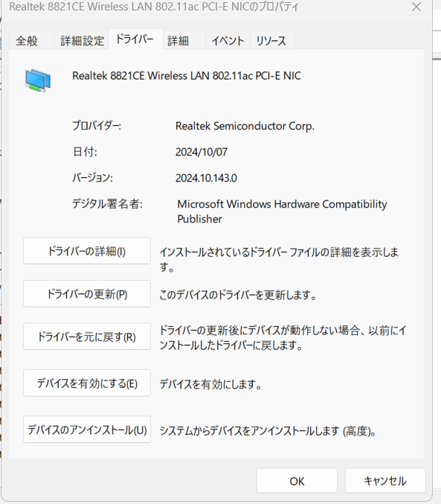Image resolution: width=441 pixels, height=504 pixels.
Task: Select provider text Realtek Semiconductor Corp.
Action: pos(245,126)
